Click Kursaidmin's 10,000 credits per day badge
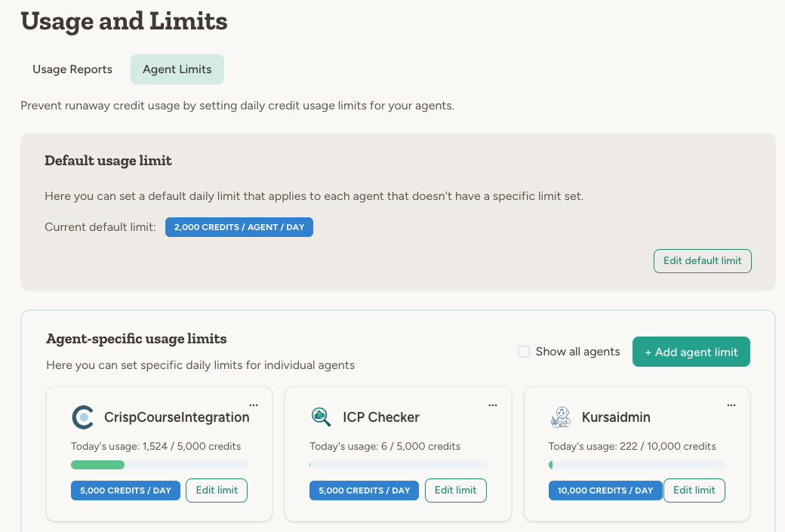785x532 pixels. pyautogui.click(x=605, y=490)
